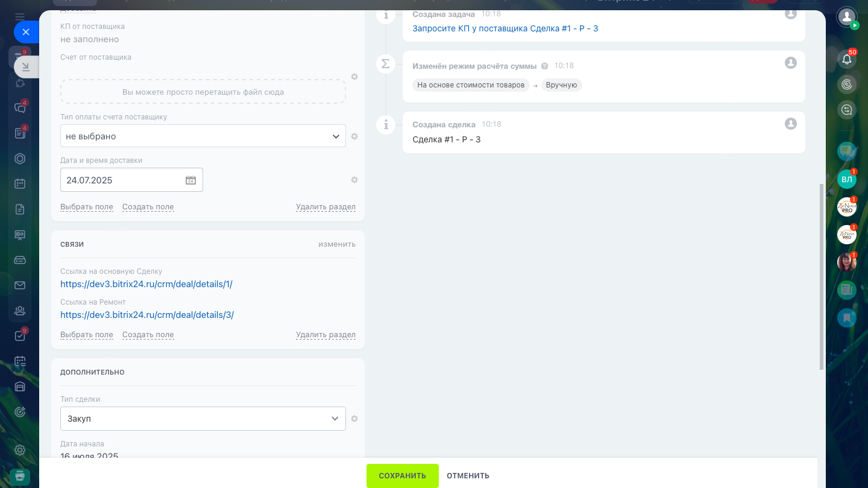Click the user avatar on the Создана задача entry
This screenshot has height=488, width=868.
coord(791,13)
